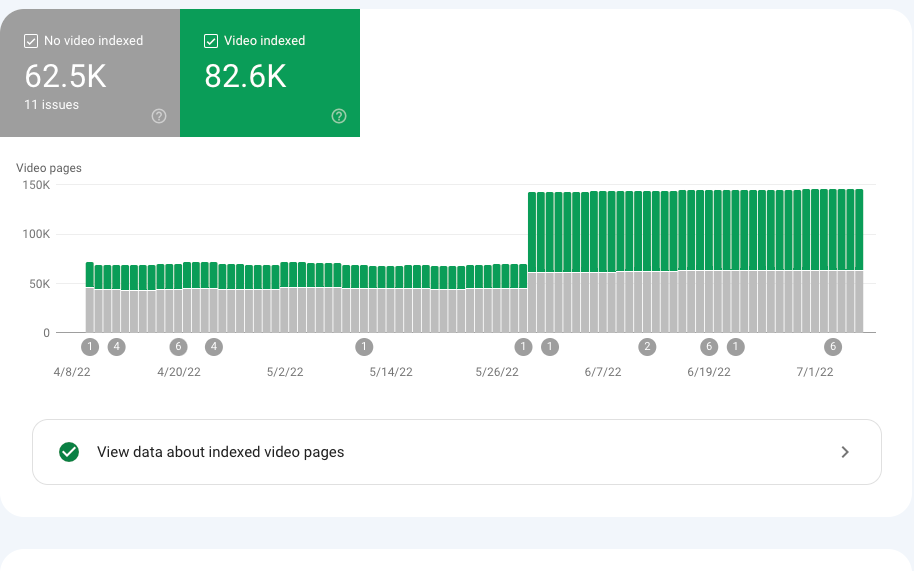Open the annotation marker labeled 2
The image size is (914, 571).
[x=648, y=347]
